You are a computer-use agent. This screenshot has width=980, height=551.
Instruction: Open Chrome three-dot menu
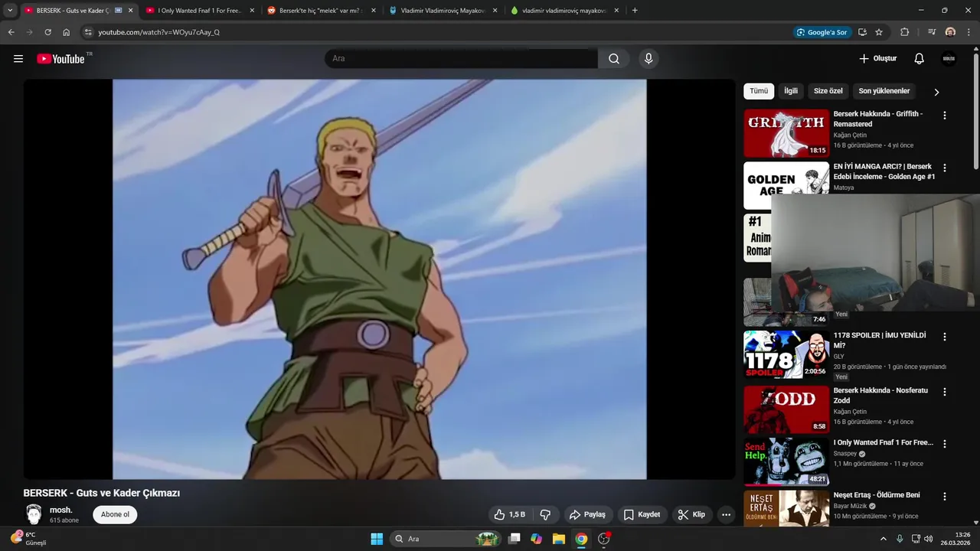969,32
